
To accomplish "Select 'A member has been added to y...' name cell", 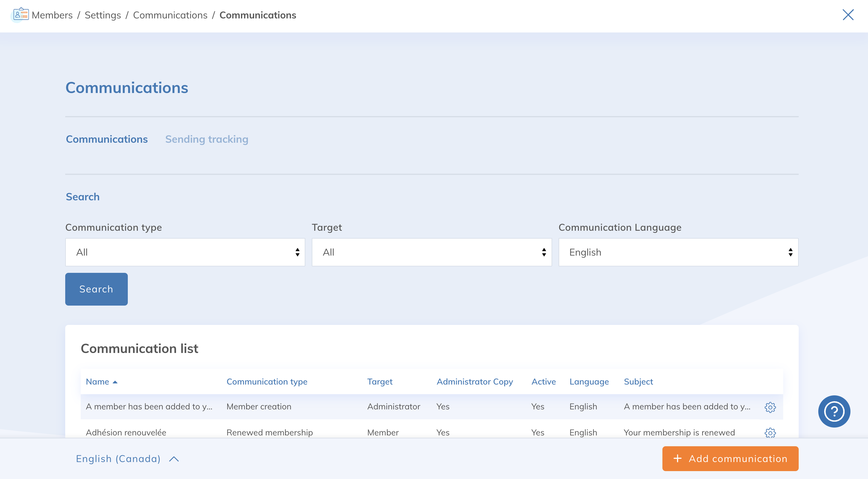I will 149,406.
